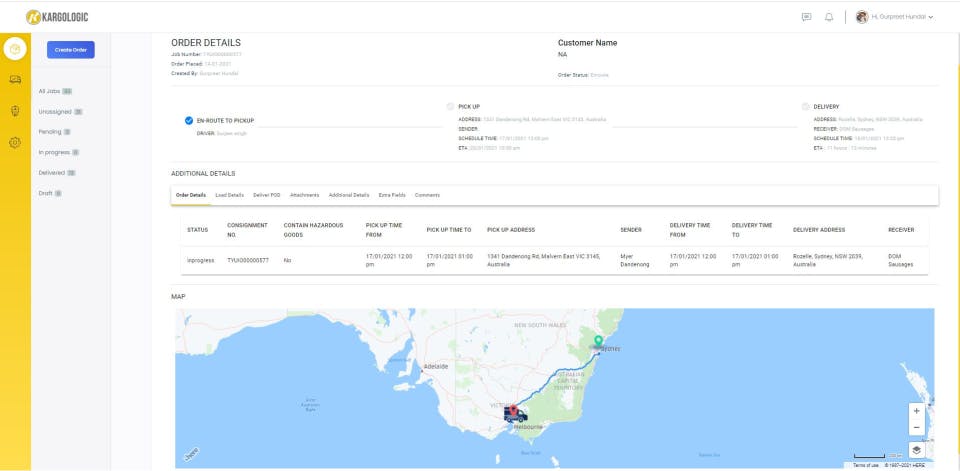Open the chat messages icon

[x=806, y=17]
